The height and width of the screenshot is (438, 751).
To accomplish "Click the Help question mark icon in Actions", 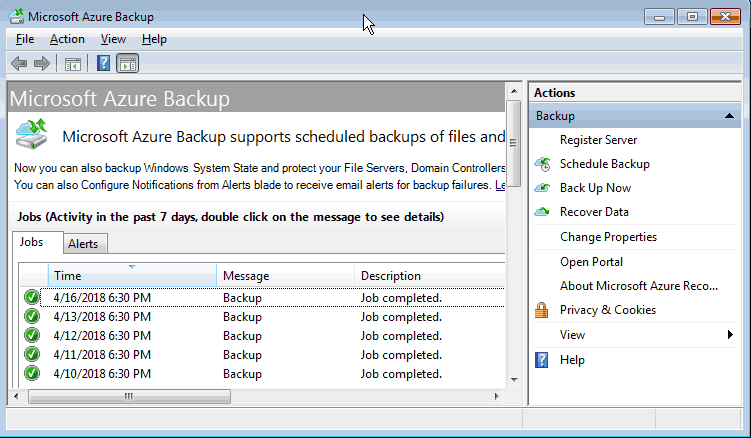I will pos(541,360).
